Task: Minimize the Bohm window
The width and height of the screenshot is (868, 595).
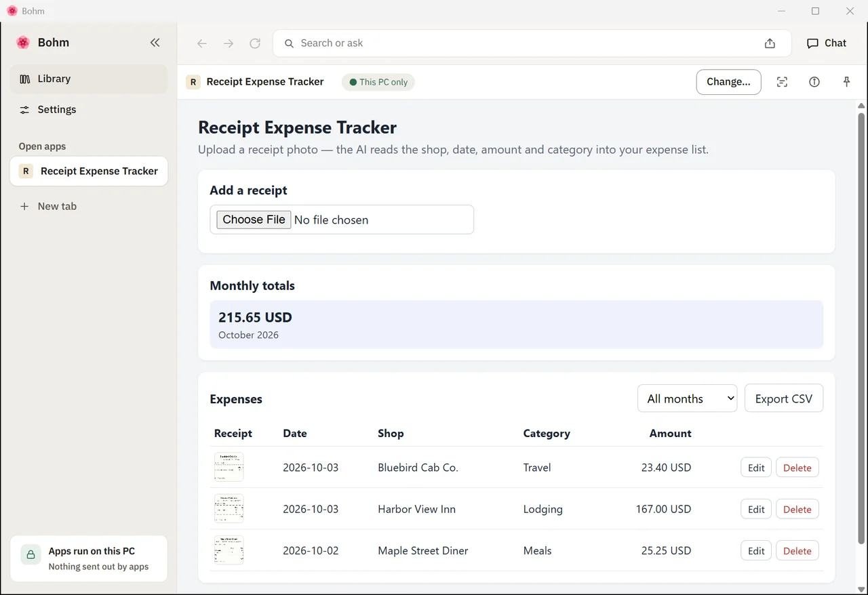Action: pyautogui.click(x=782, y=11)
